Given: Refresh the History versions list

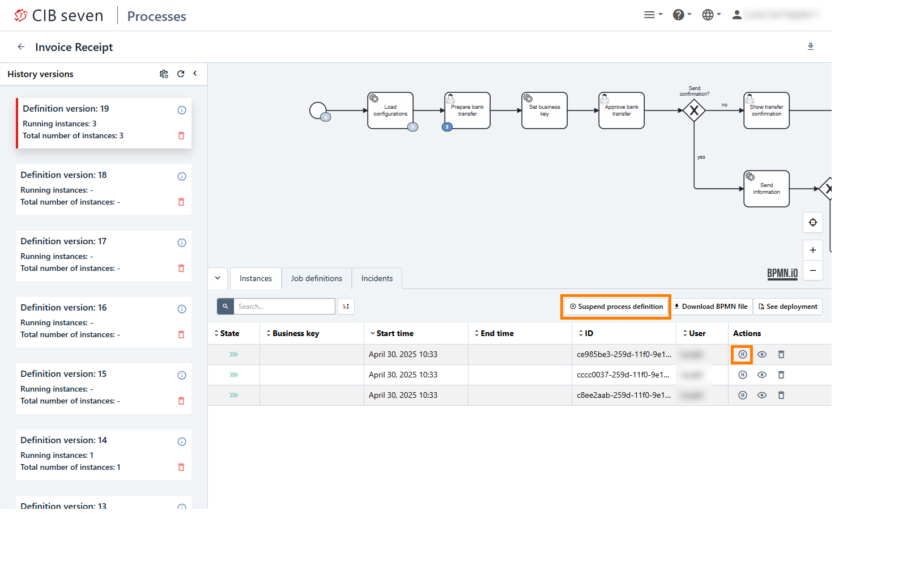Looking at the screenshot, I should click(x=181, y=74).
